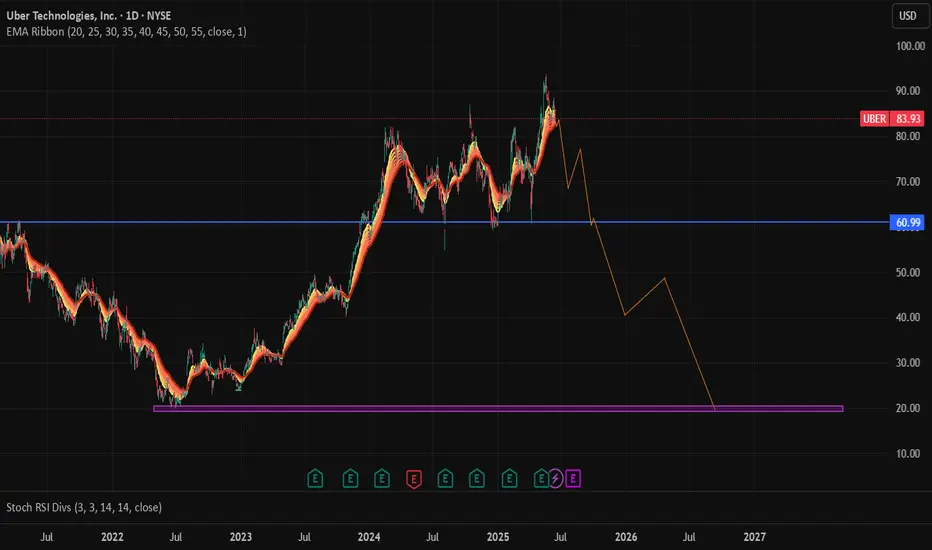Click the 2027 label on time axis
Image resolution: width=932 pixels, height=550 pixels.
click(755, 537)
